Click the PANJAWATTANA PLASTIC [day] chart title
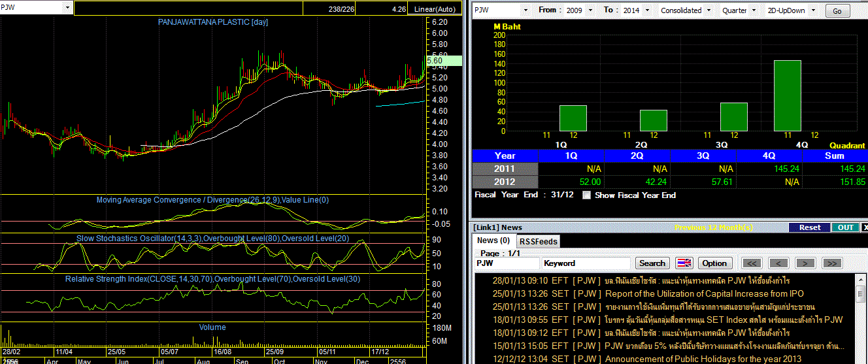 coord(213,22)
